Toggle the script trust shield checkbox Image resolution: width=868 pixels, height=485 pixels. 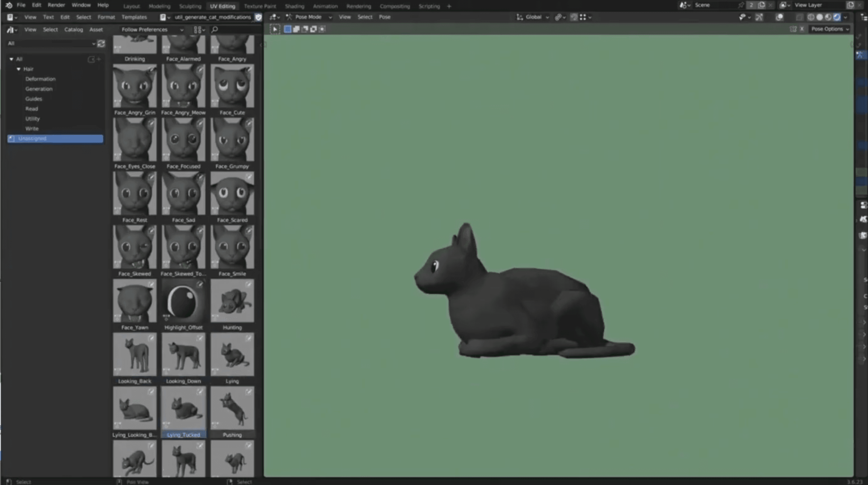coord(258,17)
